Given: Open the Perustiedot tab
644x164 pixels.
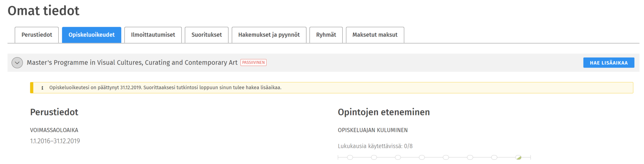Looking at the screenshot, I should point(36,35).
